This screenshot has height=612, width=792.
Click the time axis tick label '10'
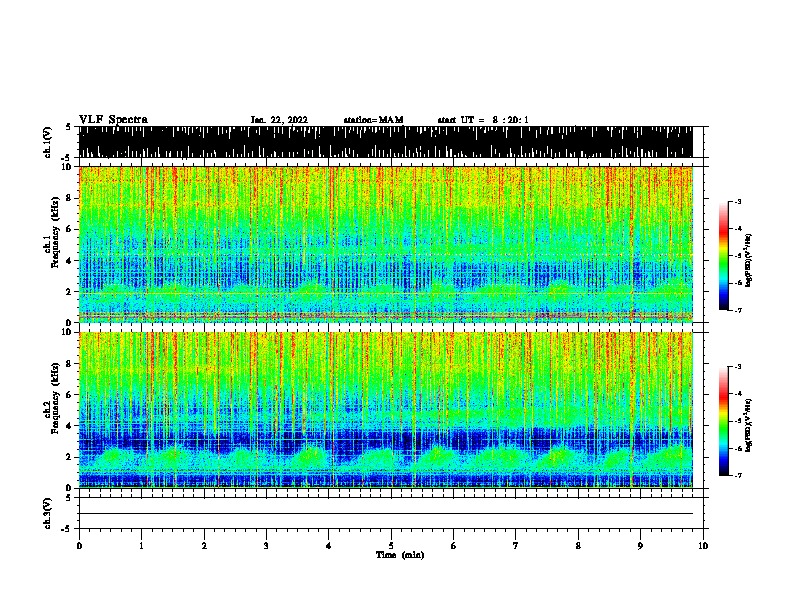tap(703, 545)
